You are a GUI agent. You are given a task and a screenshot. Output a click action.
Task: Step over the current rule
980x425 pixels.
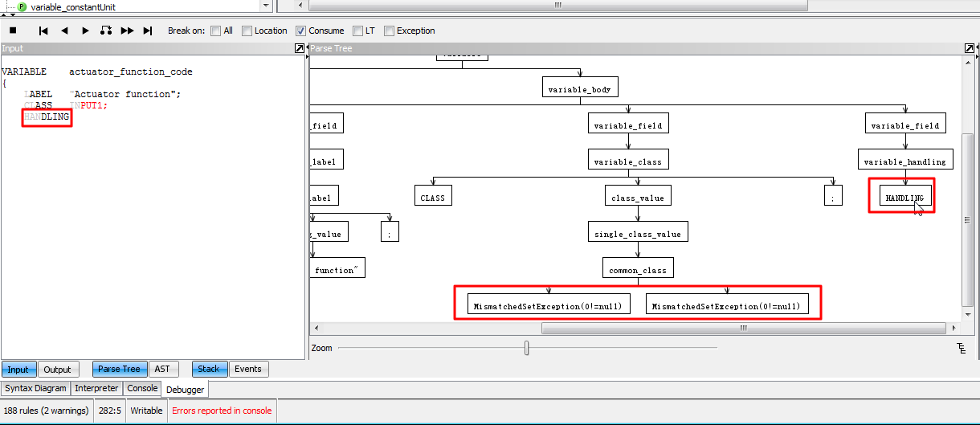coord(106,31)
